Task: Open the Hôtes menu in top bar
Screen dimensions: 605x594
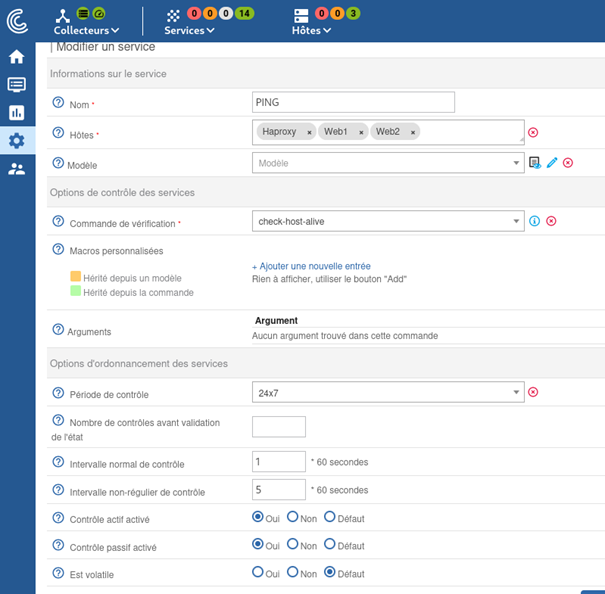Action: [310, 30]
